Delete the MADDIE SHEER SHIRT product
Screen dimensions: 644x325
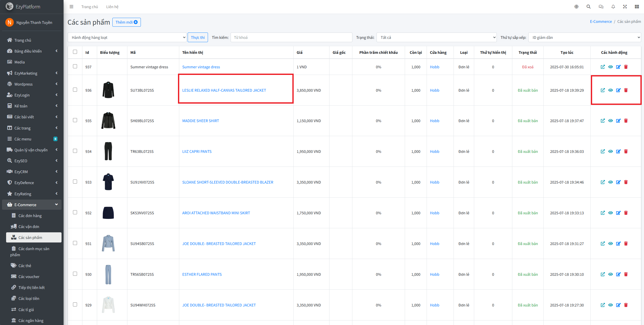pos(626,121)
